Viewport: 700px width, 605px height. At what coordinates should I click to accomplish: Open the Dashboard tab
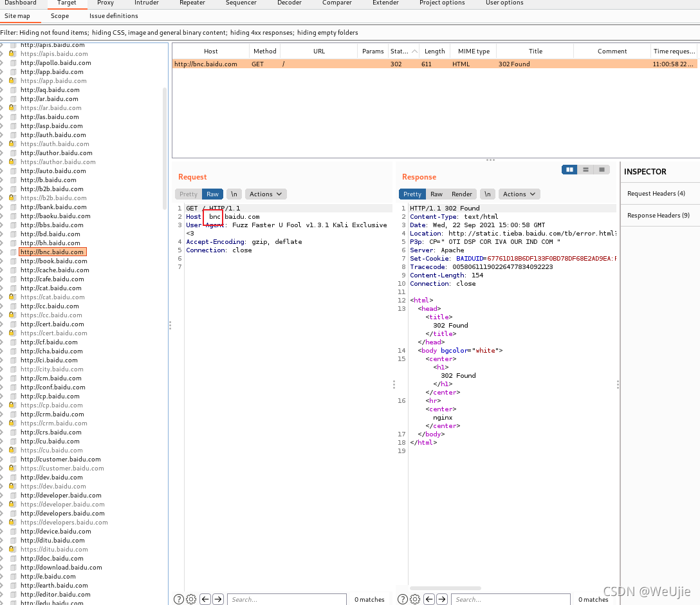point(21,3)
